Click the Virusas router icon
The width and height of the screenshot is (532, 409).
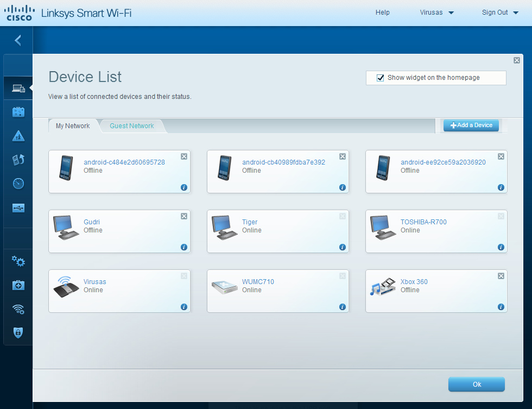66,287
